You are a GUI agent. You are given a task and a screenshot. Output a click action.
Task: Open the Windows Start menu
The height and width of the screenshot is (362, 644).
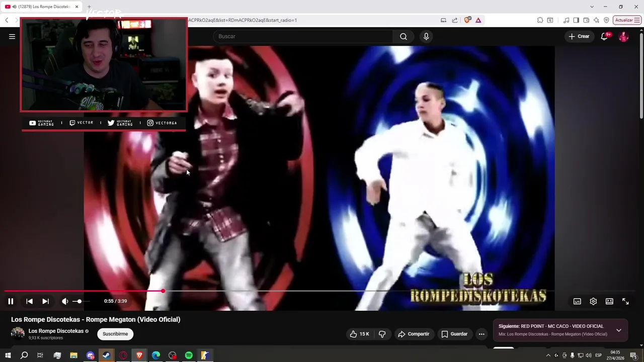tap(8, 355)
